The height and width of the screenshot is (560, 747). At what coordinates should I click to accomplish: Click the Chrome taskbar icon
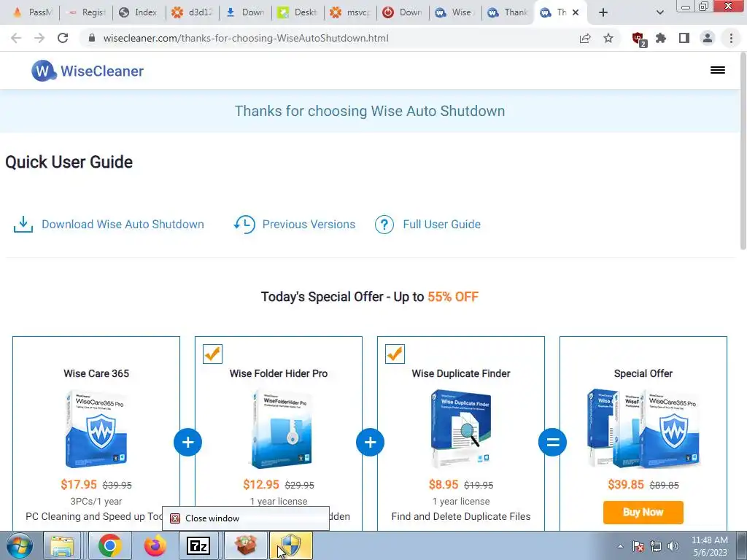[109, 545]
